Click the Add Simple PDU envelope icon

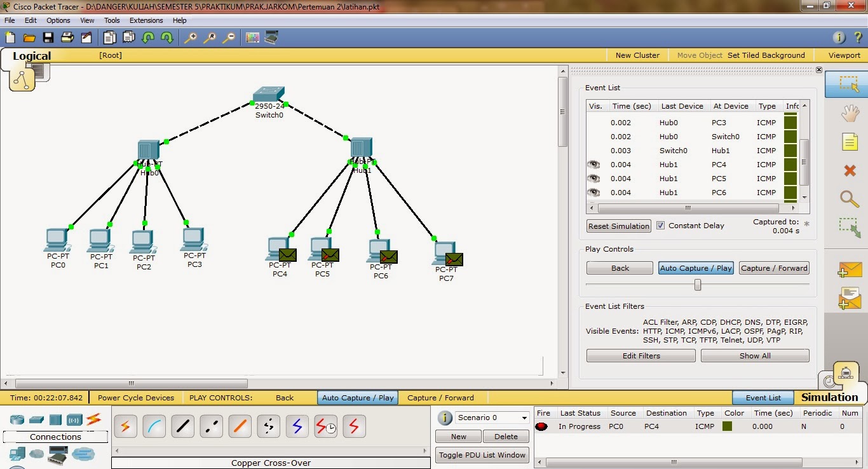point(850,269)
